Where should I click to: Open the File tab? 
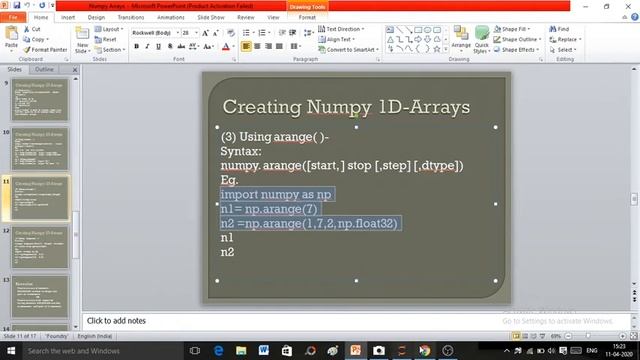coord(13,17)
